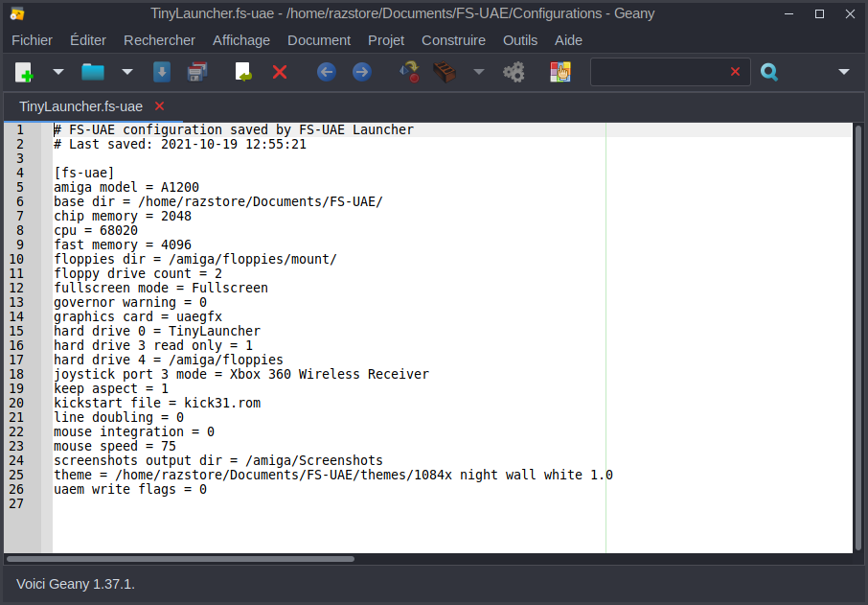Maximize the Geany window
Screen dimensions: 868x605
(820, 13)
